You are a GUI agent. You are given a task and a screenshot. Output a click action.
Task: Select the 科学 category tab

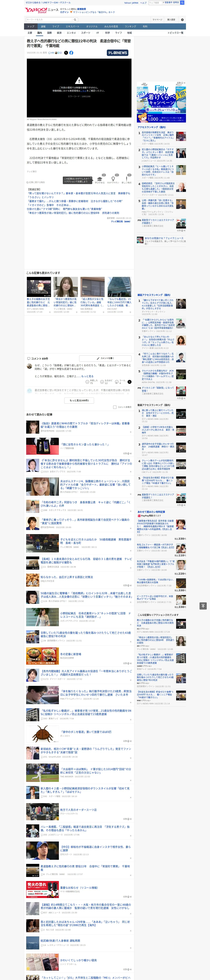[x=107, y=33]
